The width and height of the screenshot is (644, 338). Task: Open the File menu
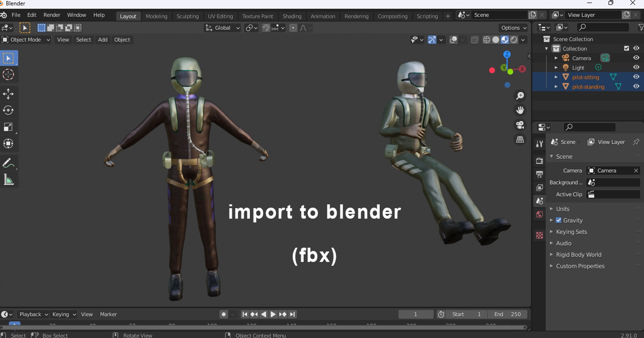pyautogui.click(x=16, y=15)
